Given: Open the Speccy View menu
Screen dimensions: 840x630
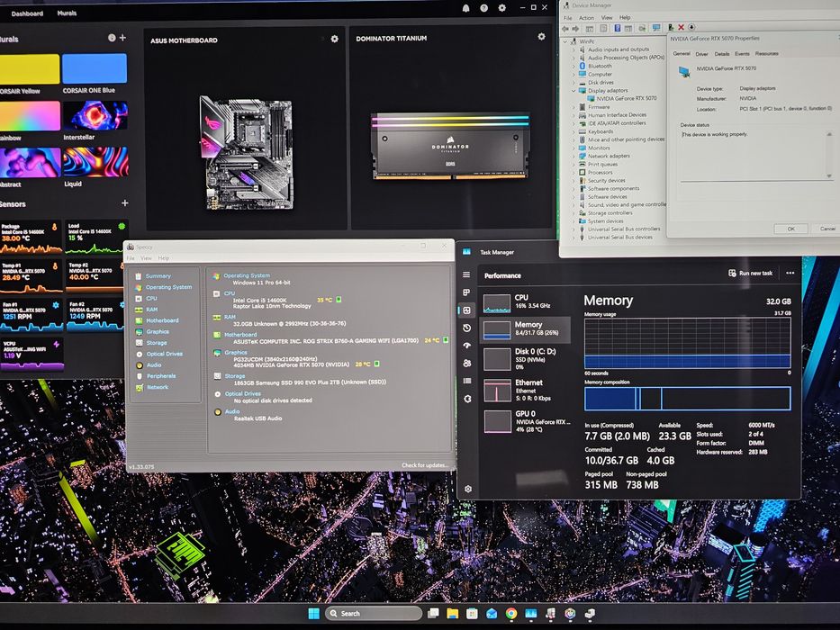Looking at the screenshot, I should (146, 258).
